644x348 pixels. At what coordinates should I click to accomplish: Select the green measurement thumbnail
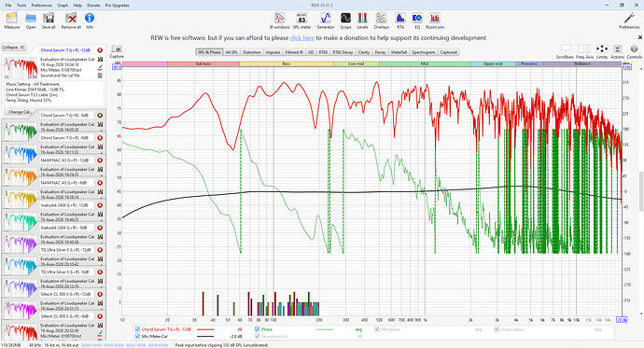(21, 132)
